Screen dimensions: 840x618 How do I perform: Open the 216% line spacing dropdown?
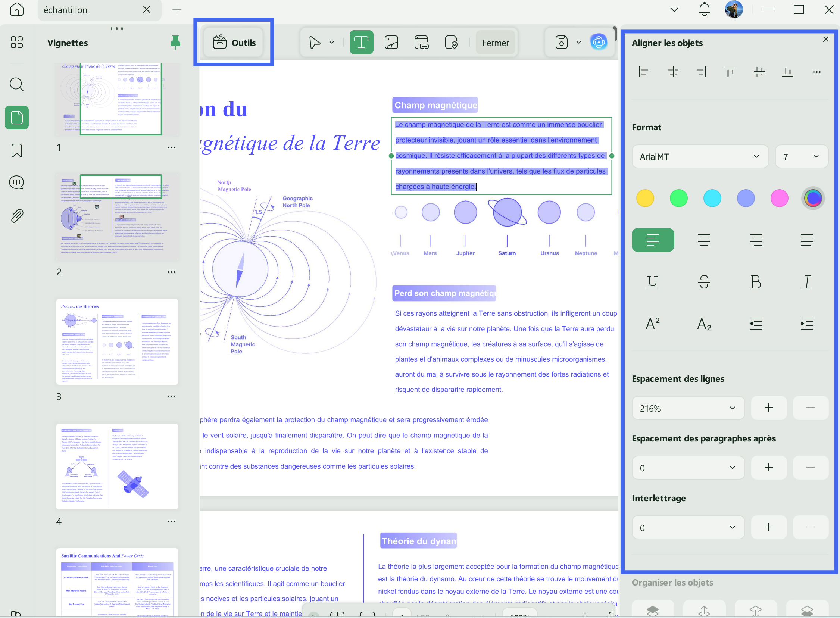pos(688,408)
